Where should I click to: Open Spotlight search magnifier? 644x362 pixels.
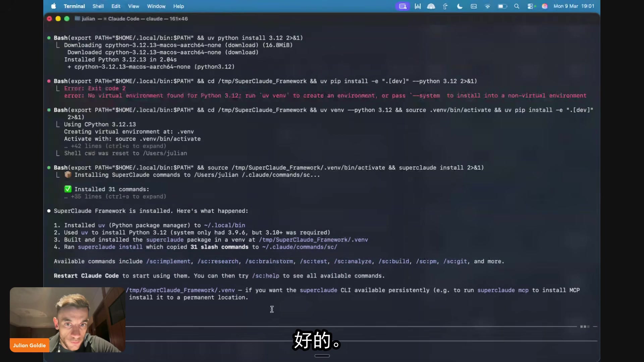tap(517, 6)
